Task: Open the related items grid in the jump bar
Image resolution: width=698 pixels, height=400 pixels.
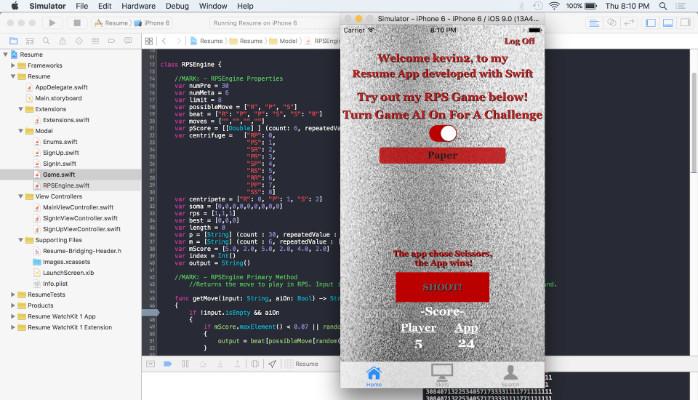Action: 149,41
